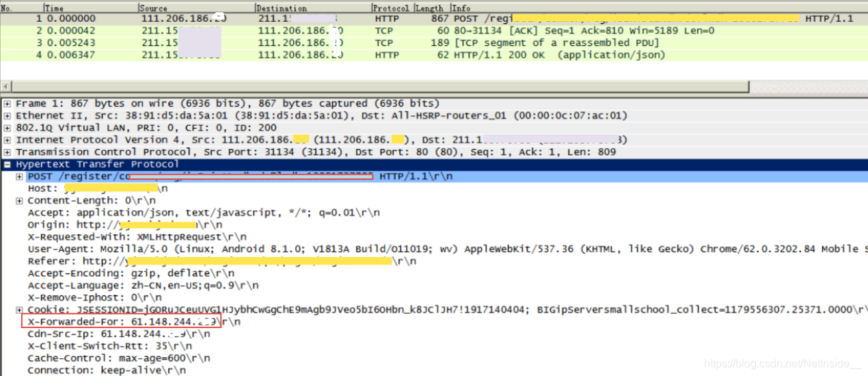This screenshot has width=868, height=376.
Task: Click the Time 0.005243 cell
Action: point(70,42)
